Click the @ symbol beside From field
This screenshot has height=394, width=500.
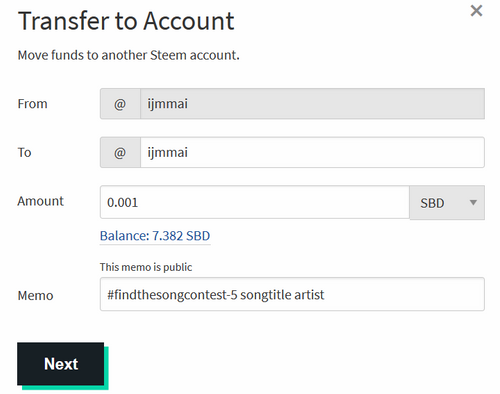[x=120, y=104]
